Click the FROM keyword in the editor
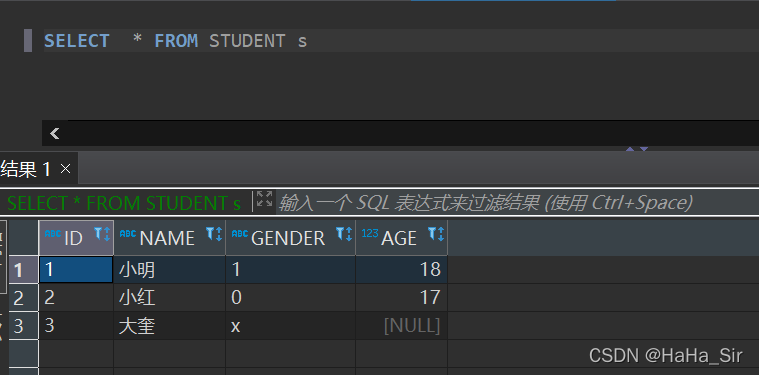Screen dimensions: 759x375 (176, 41)
